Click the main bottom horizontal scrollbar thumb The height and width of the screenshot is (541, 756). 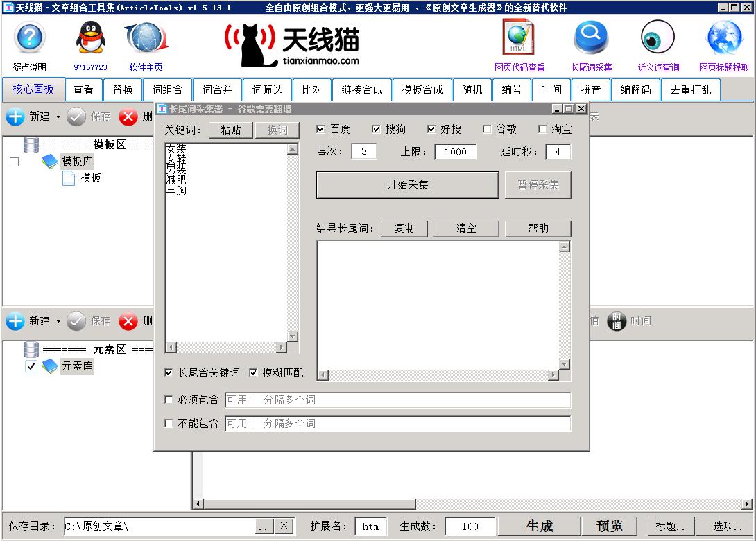point(309,504)
